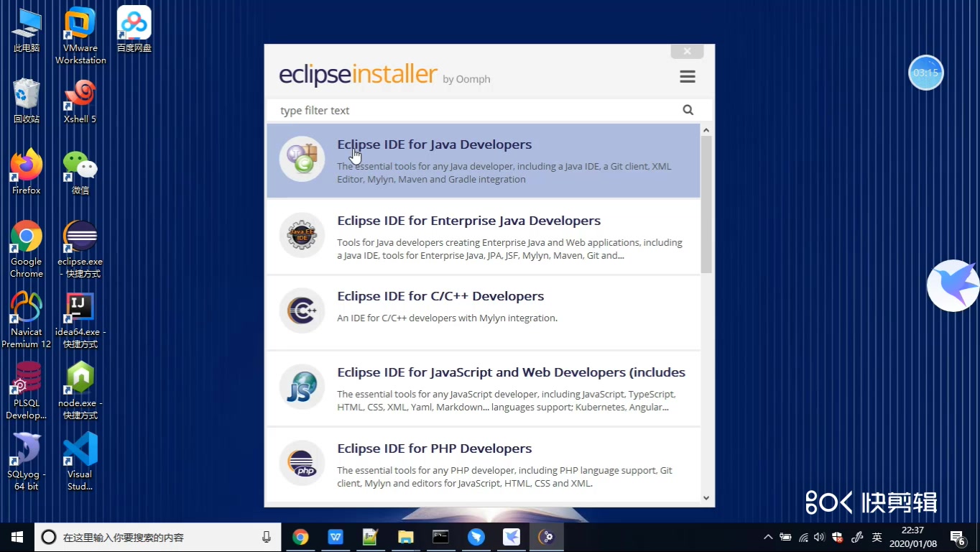Open the Eclipse installer hamburger menu
This screenshot has width=980, height=552.
click(x=687, y=75)
